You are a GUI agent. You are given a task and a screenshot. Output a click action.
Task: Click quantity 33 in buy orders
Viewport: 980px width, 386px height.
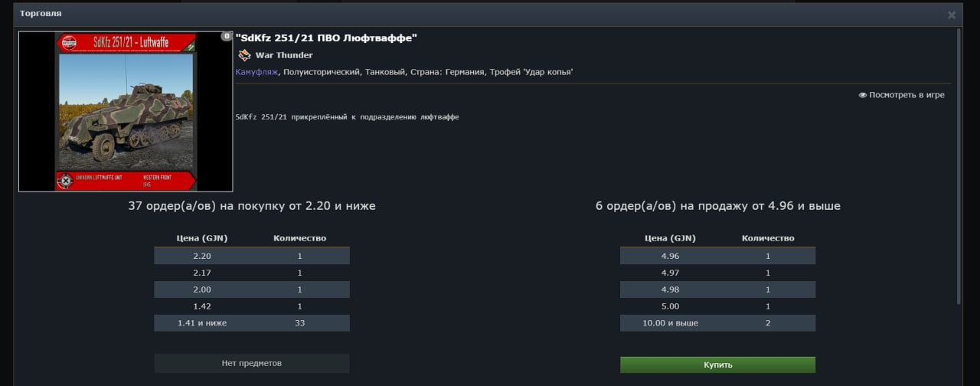pyautogui.click(x=300, y=323)
